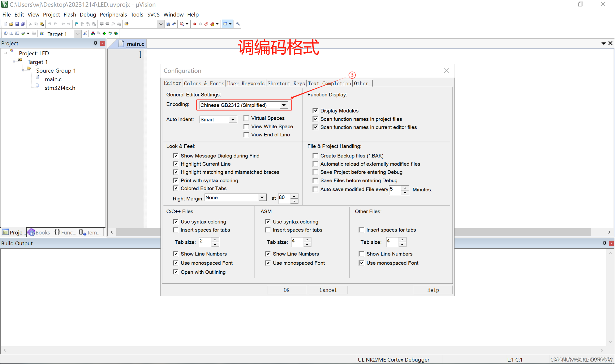
Task: Expand the Auto Indent dropdown
Action: point(232,119)
